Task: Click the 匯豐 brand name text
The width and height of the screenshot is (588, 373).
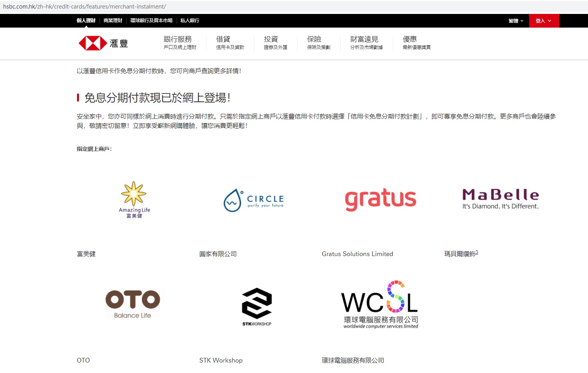Action: tap(119, 44)
